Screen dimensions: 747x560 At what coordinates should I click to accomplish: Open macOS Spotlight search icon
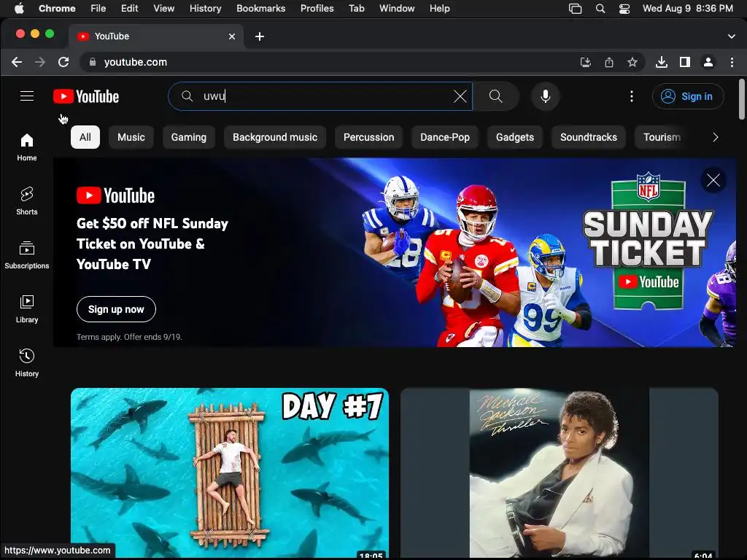(600, 9)
